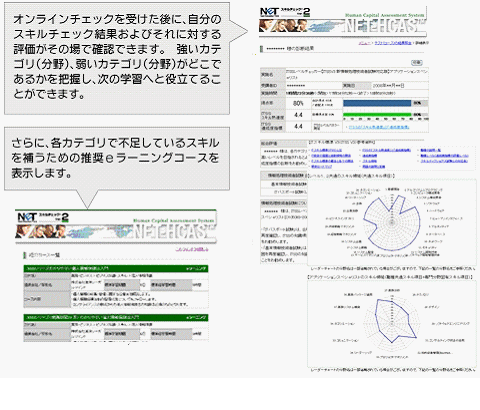Click the upper radar chart of common skills
The image size is (480, 410).
click(x=391, y=222)
